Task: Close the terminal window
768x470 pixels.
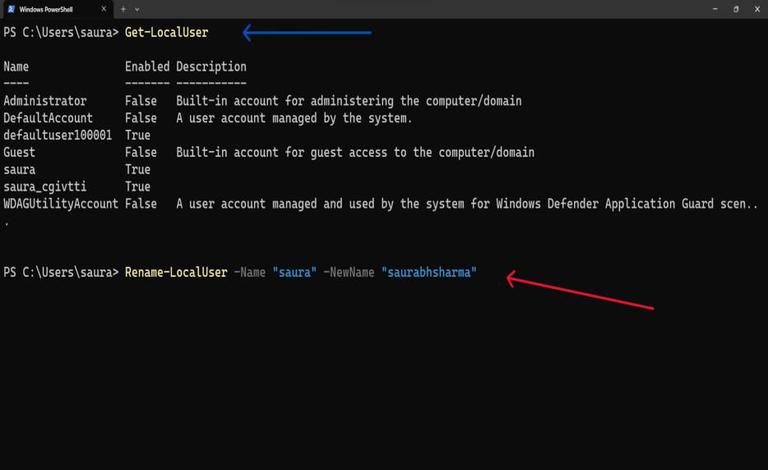Action: (757, 9)
